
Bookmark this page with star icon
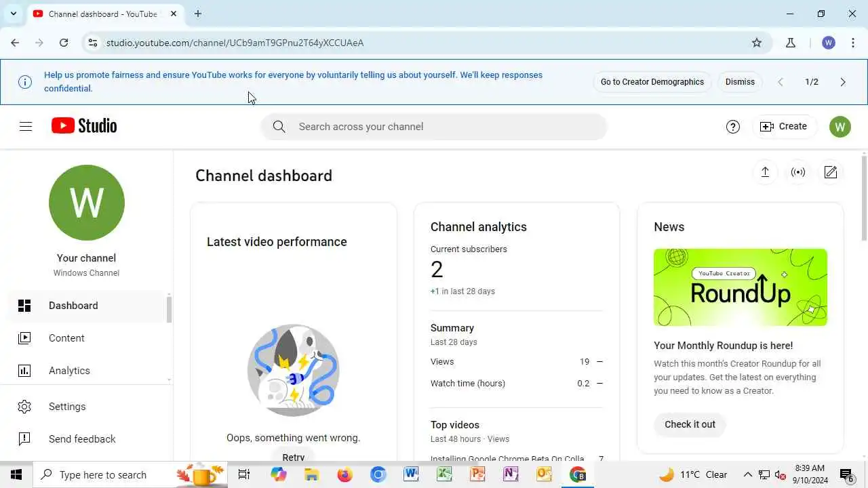coord(757,43)
